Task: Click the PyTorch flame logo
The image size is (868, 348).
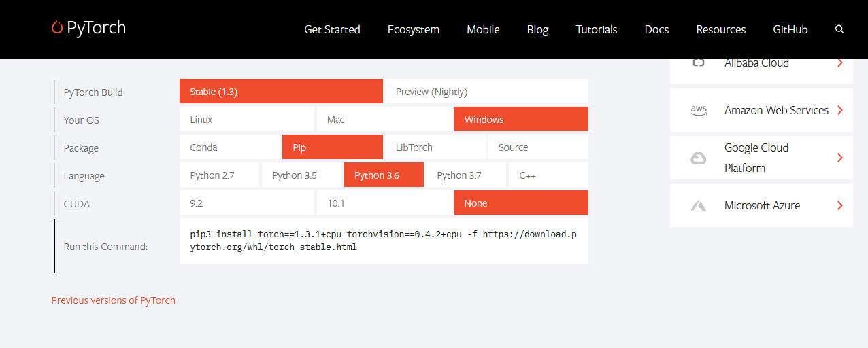Action: click(57, 27)
